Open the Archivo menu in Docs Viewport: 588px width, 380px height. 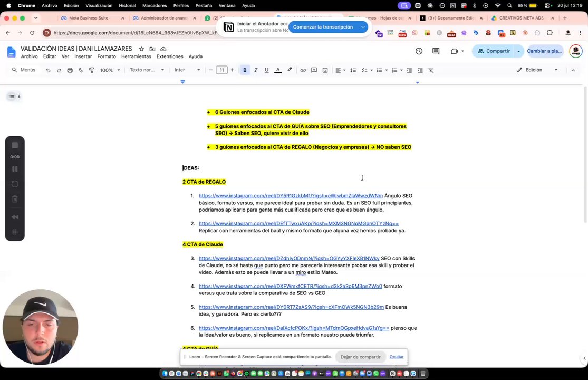click(29, 56)
